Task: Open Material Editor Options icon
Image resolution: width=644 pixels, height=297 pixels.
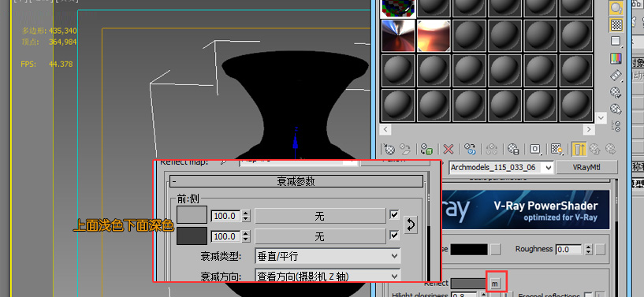Action: click(616, 92)
